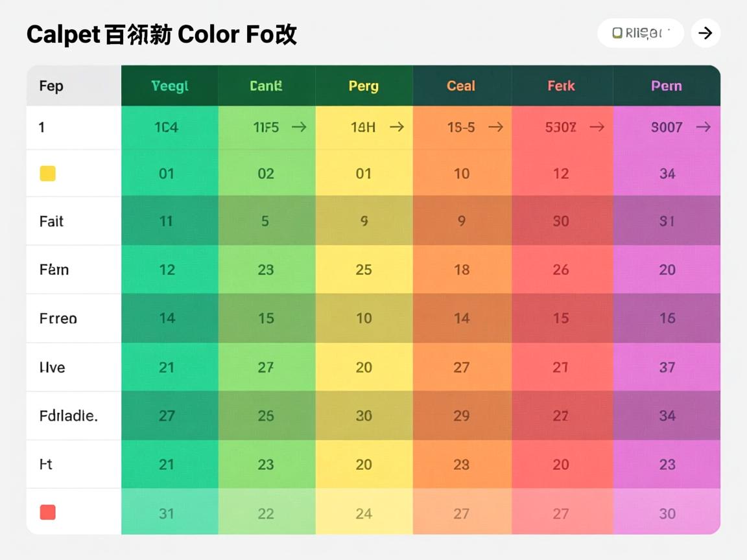
Task: Click the Fep header cell
Action: click(51, 85)
